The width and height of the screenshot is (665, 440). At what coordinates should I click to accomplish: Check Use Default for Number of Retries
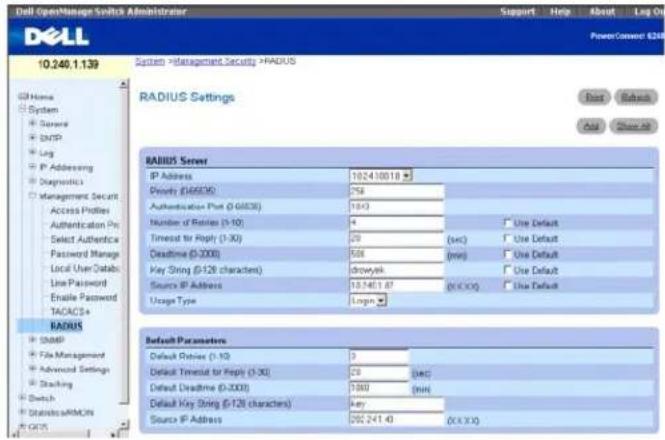point(507,222)
